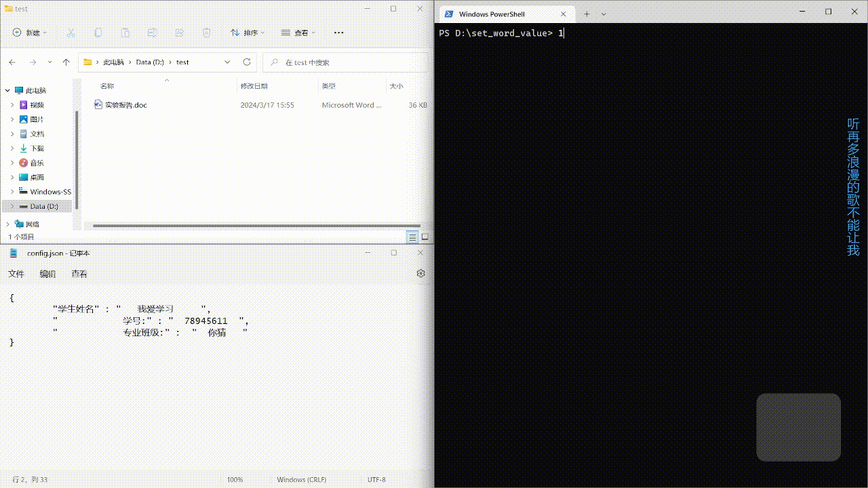Select 桌面 in the navigation tree
The image size is (868, 488).
pos(37,177)
